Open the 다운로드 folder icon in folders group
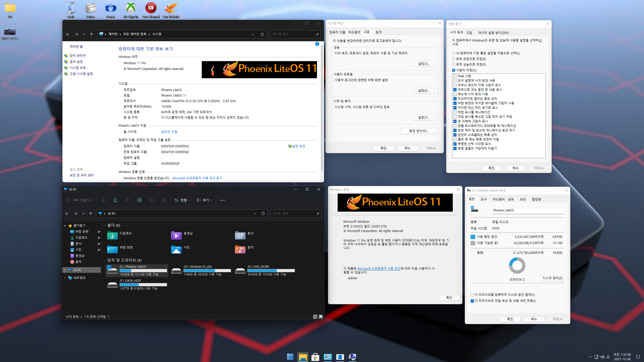The image size is (644, 362). 112,235
